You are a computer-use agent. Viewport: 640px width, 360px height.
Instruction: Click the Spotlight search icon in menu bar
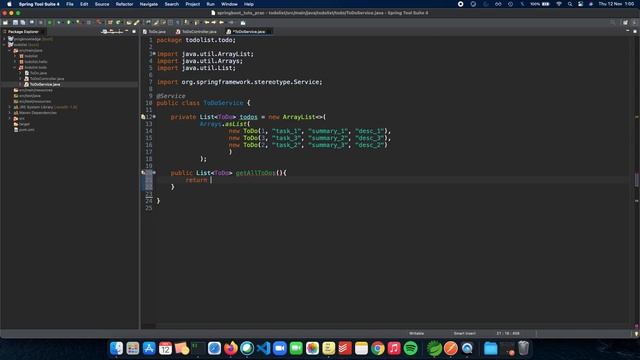coord(570,4)
